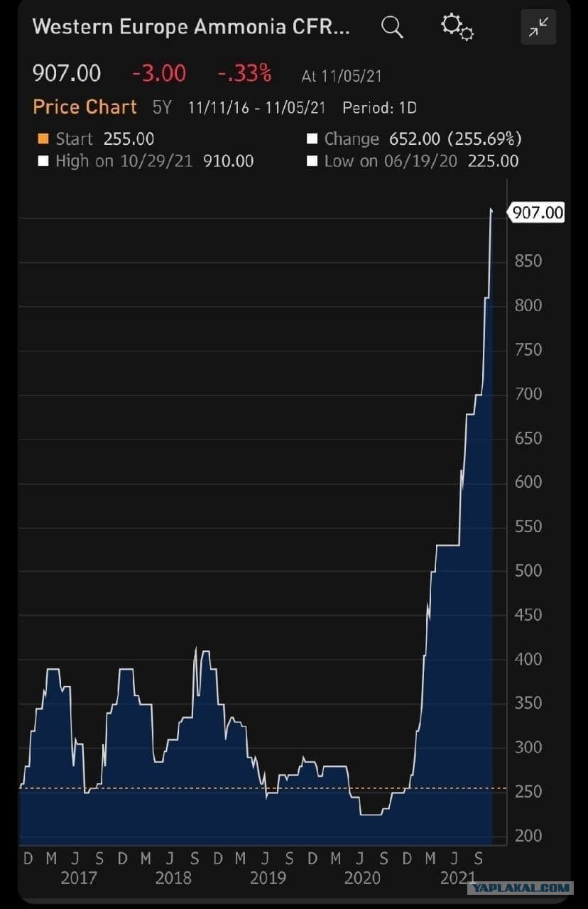Click the 200 y-axis label

[528, 836]
